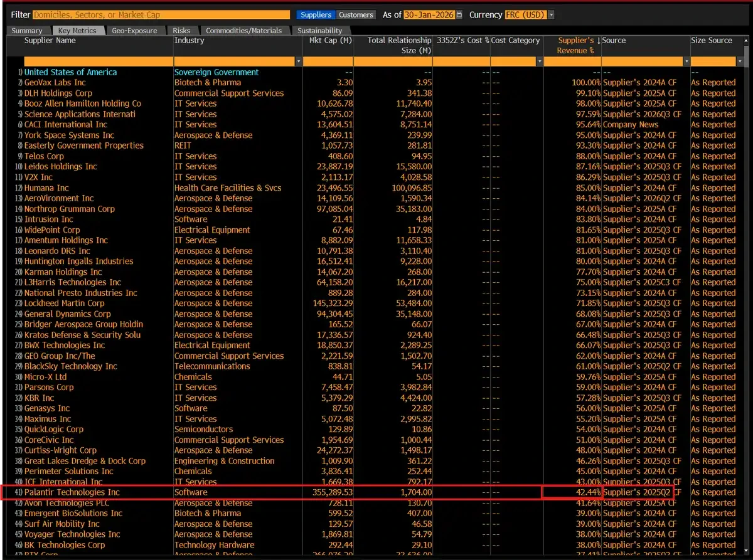This screenshot has width=753, height=560.
Task: Click the Filter domiciles and sectors field
Action: pos(160,14)
